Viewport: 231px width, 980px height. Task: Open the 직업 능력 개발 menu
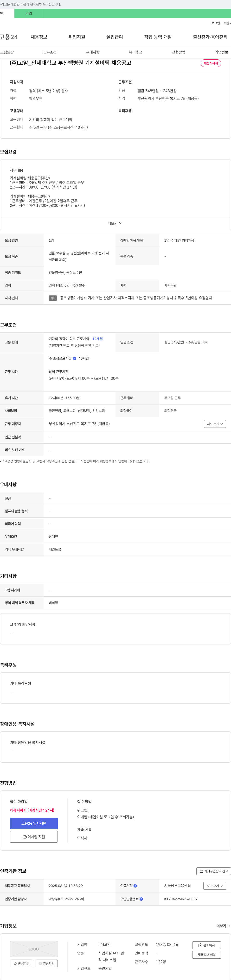(x=158, y=37)
